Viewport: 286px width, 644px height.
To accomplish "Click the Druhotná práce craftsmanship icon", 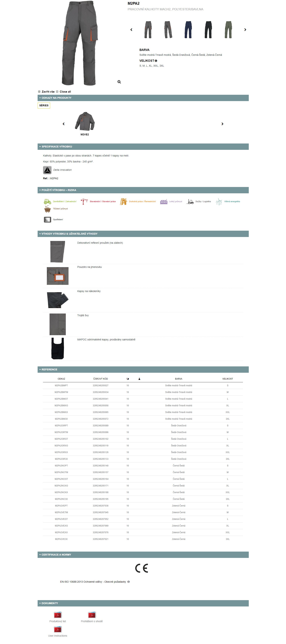I will point(123,201).
